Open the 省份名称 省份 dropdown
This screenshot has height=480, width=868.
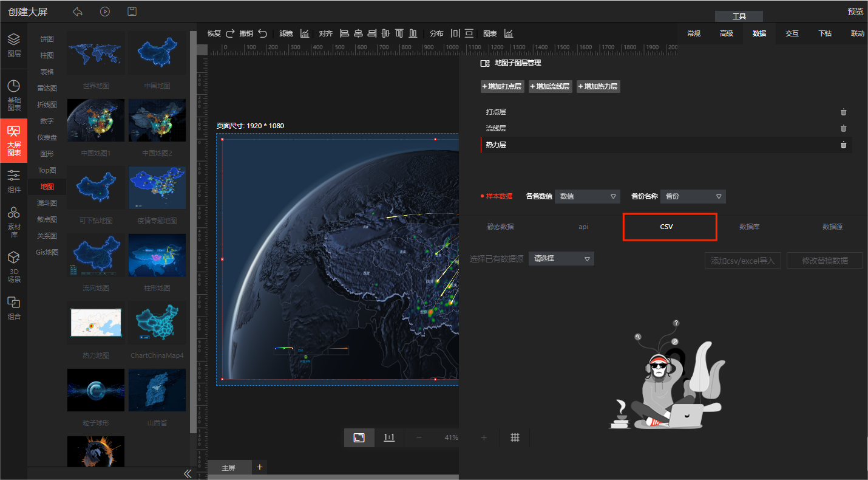(x=693, y=196)
